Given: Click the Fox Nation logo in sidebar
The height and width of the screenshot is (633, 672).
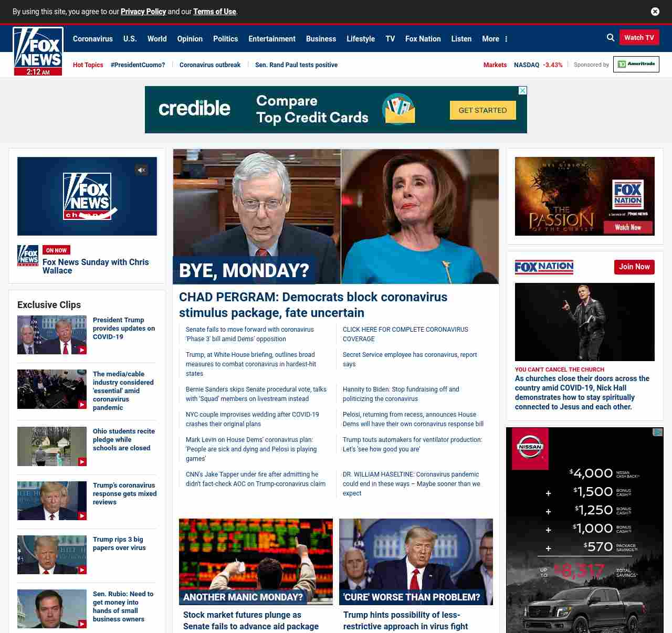Looking at the screenshot, I should 544,267.
